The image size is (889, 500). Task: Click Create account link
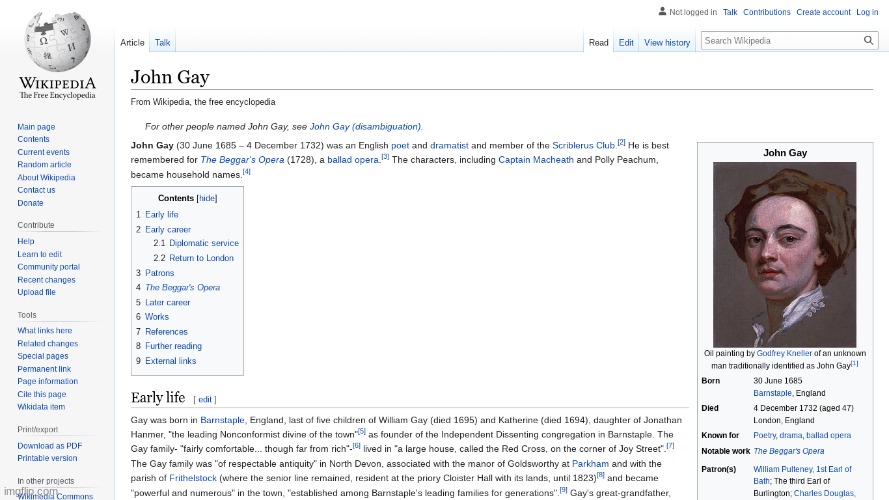(823, 12)
